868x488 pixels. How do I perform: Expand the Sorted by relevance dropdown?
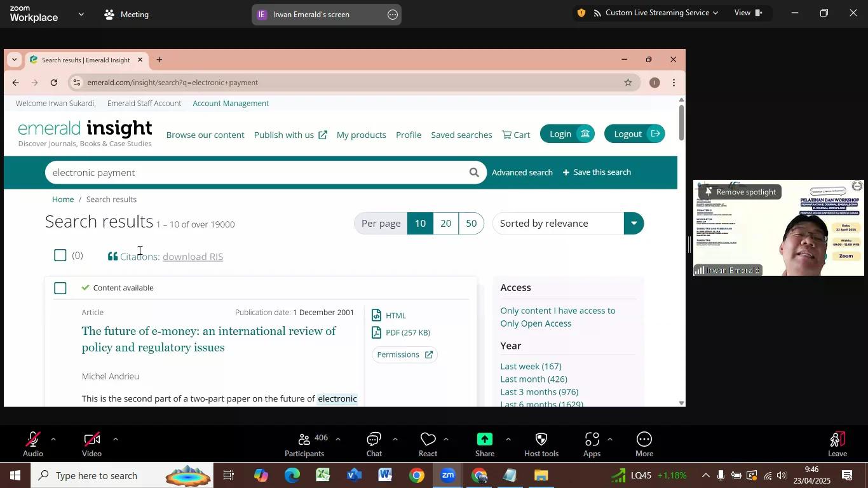633,223
